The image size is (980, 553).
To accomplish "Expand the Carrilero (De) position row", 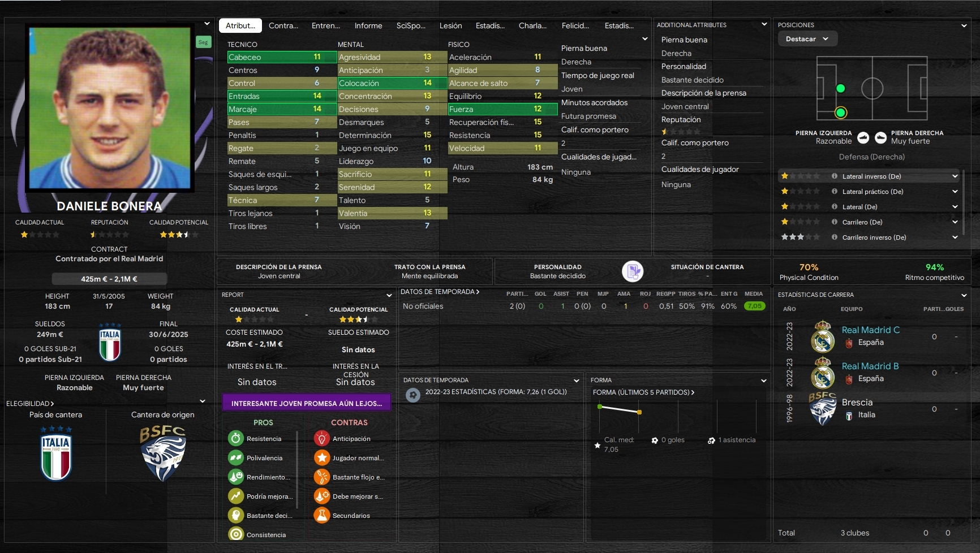I will (x=955, y=222).
